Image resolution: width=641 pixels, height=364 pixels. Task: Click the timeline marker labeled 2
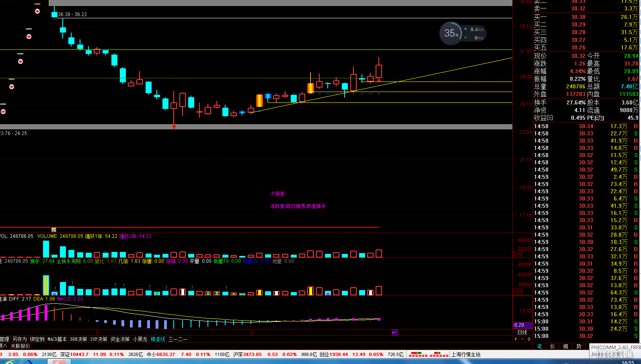point(252,332)
